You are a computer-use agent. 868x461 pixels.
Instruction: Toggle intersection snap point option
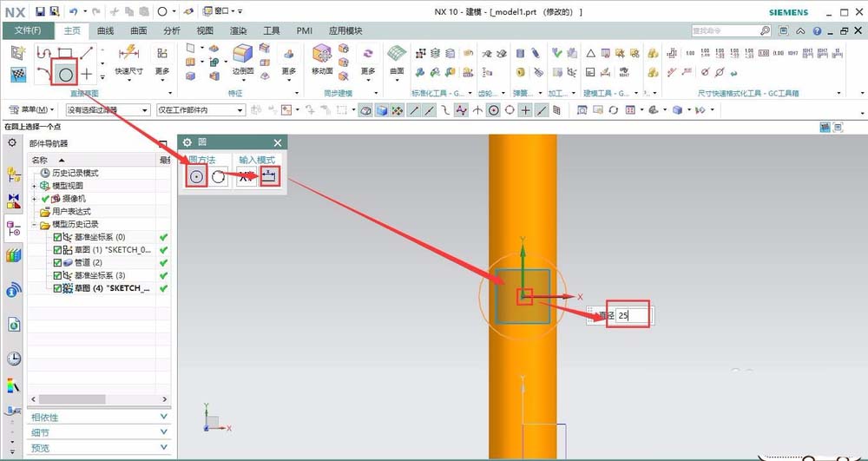click(x=477, y=110)
